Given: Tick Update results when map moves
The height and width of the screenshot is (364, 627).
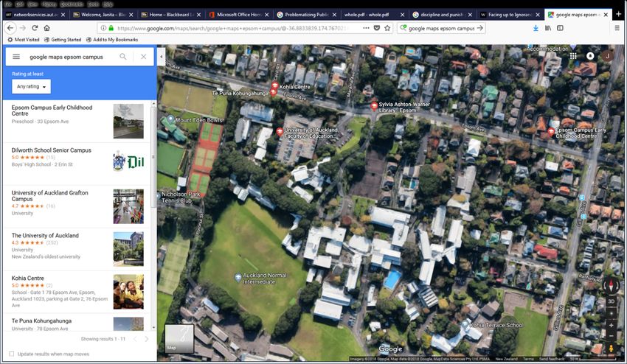Looking at the screenshot, I should click(12, 354).
